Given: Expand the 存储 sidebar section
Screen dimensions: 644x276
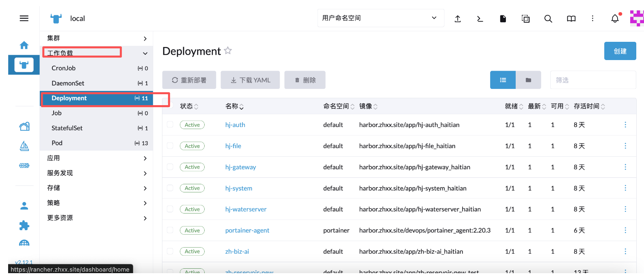Looking at the screenshot, I should tap(97, 188).
